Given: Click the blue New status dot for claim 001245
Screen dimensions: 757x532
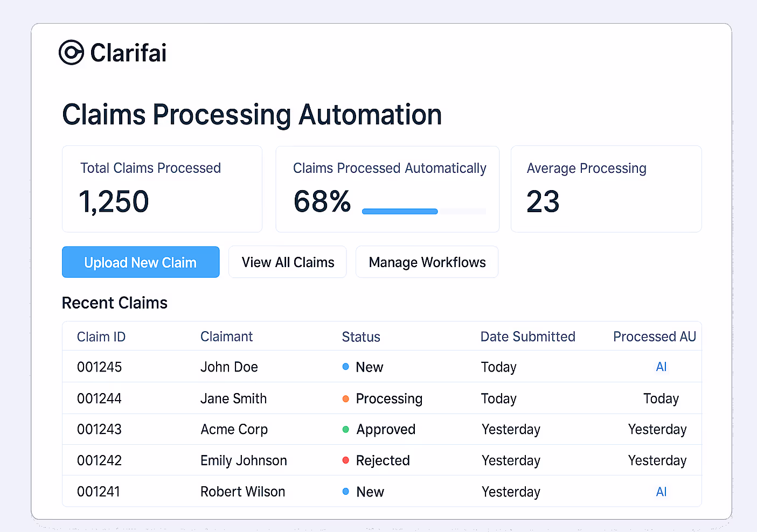Looking at the screenshot, I should (346, 367).
